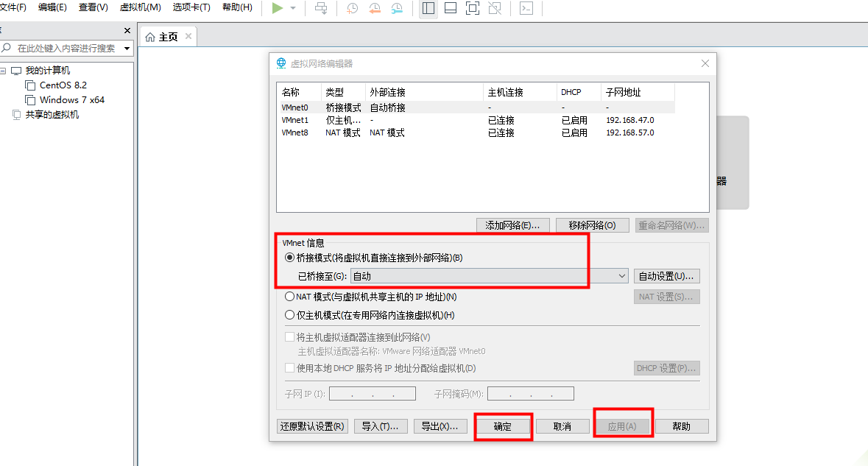
Task: Click the 子网掩码 input field
Action: 531,394
